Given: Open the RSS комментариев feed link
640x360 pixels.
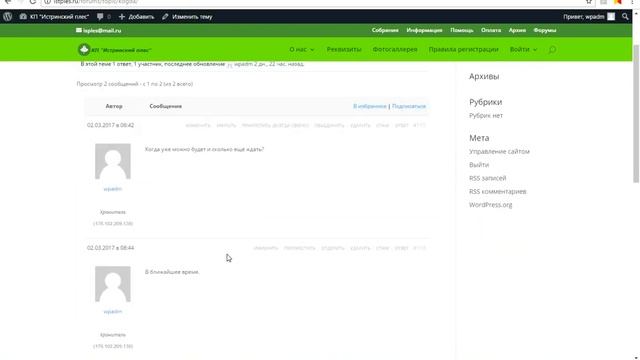Looking at the screenshot, I should click(498, 191).
